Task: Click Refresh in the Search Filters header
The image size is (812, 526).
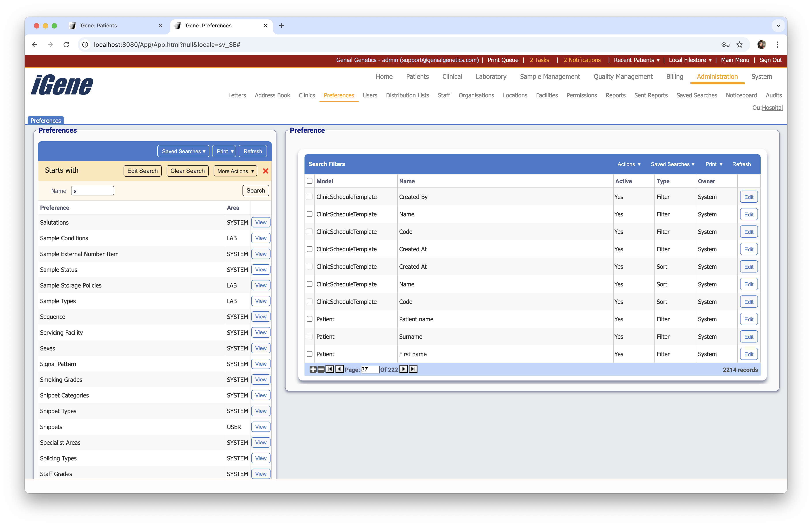Action: 741,164
